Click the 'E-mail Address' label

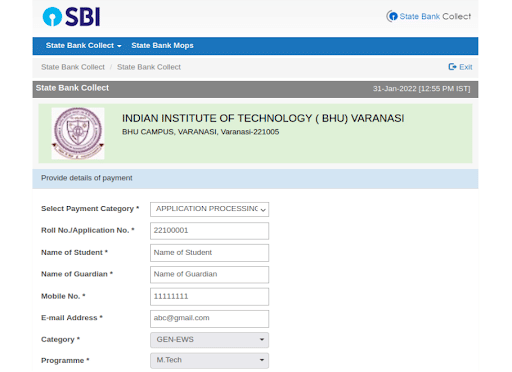(72, 318)
